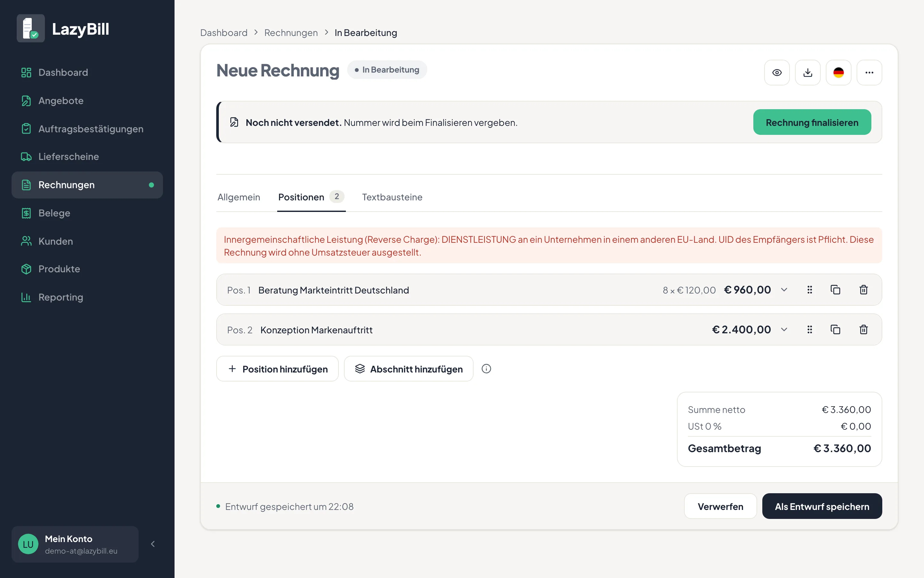Select Lieferscheine in the sidebar

[x=87, y=157]
